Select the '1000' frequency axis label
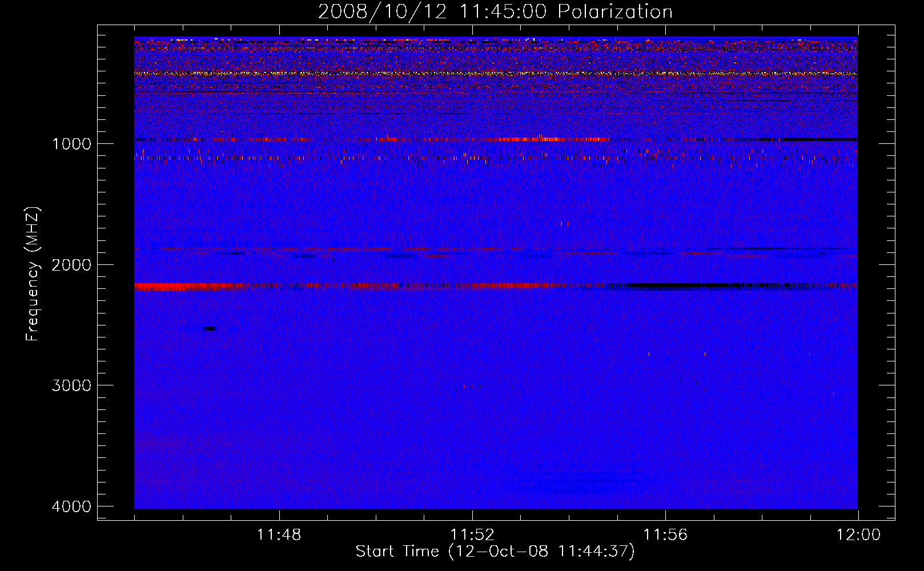 [x=71, y=143]
